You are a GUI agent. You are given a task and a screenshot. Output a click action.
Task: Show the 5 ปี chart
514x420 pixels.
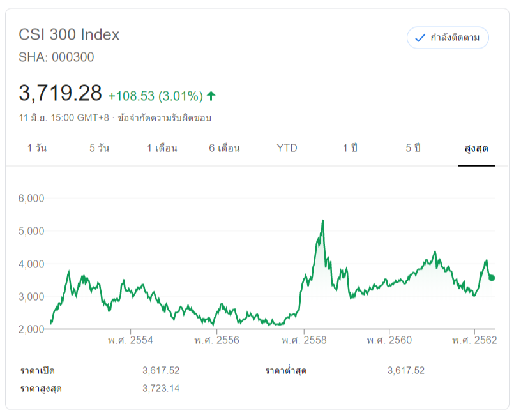click(x=412, y=148)
